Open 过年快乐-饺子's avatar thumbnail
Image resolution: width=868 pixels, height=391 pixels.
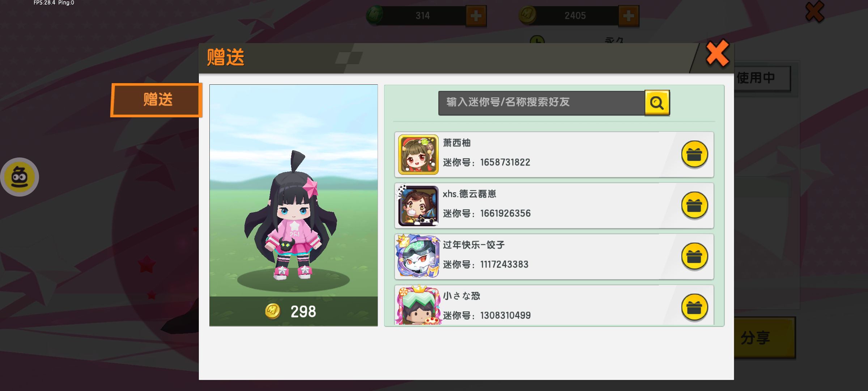click(x=418, y=256)
